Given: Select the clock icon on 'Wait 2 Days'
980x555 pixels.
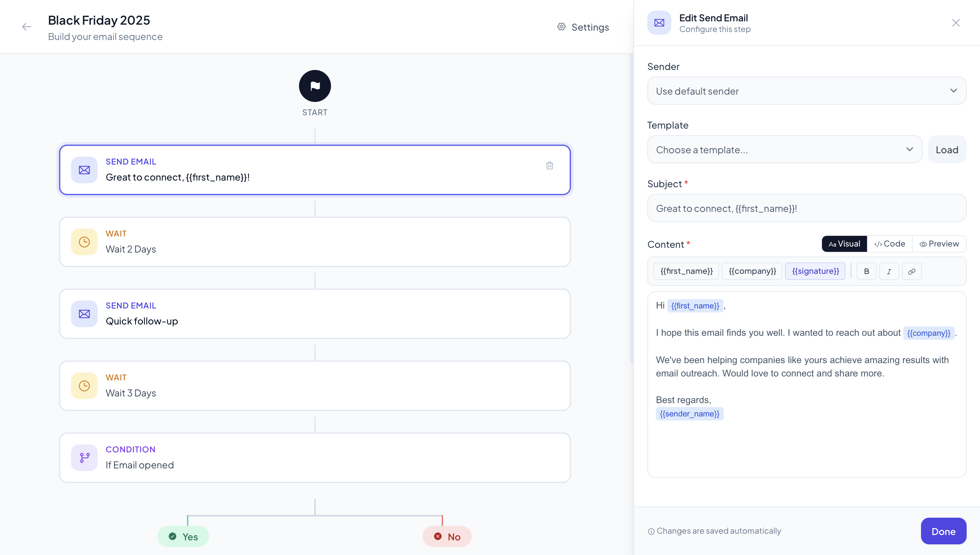Looking at the screenshot, I should point(84,241).
